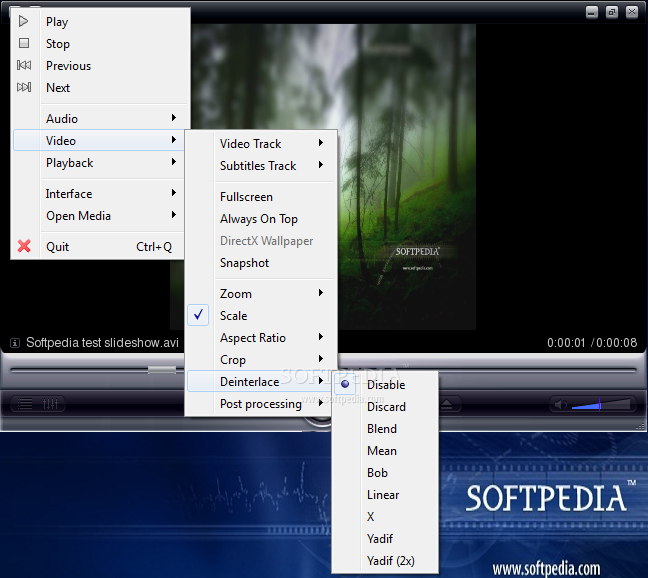Expand the Interface submenu
648x578 pixels.
98,194
